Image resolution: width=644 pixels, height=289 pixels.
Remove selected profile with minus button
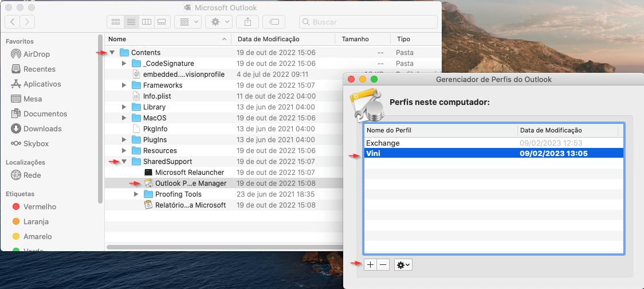pyautogui.click(x=383, y=265)
